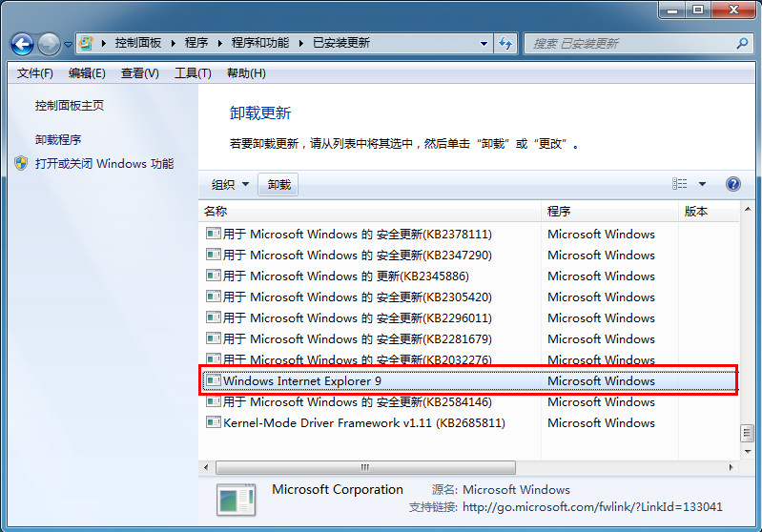The width and height of the screenshot is (762, 532).
Task: Click horizontal scrollbar right arrow
Action: click(731, 467)
